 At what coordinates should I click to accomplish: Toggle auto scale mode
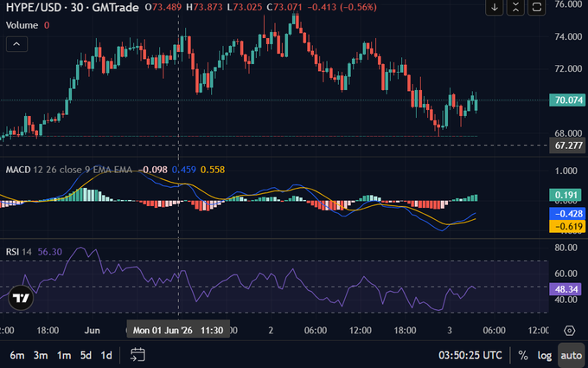tap(571, 355)
